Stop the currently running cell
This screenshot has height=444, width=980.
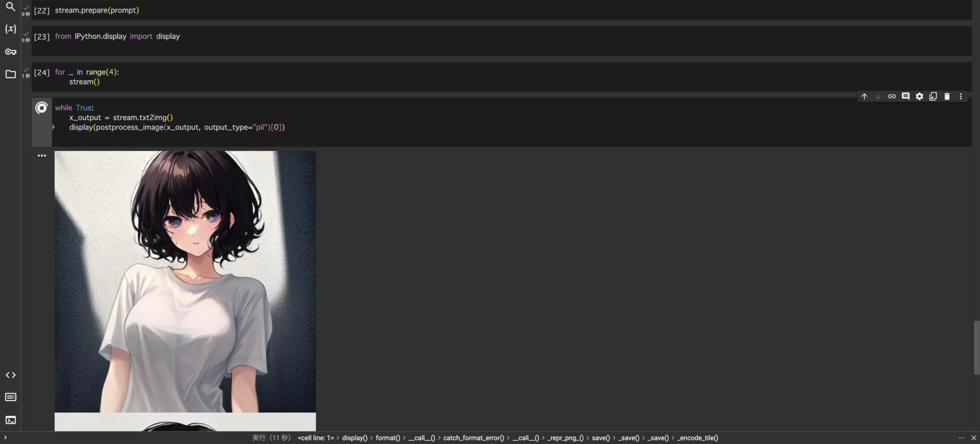[42, 108]
